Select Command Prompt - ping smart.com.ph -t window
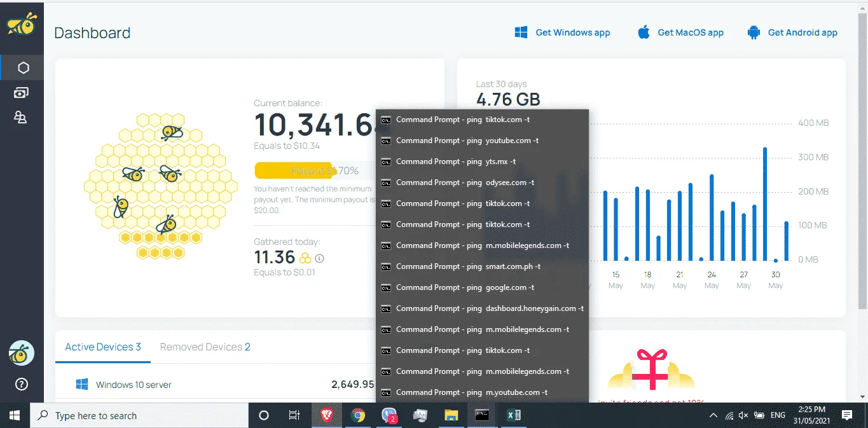 click(482, 266)
